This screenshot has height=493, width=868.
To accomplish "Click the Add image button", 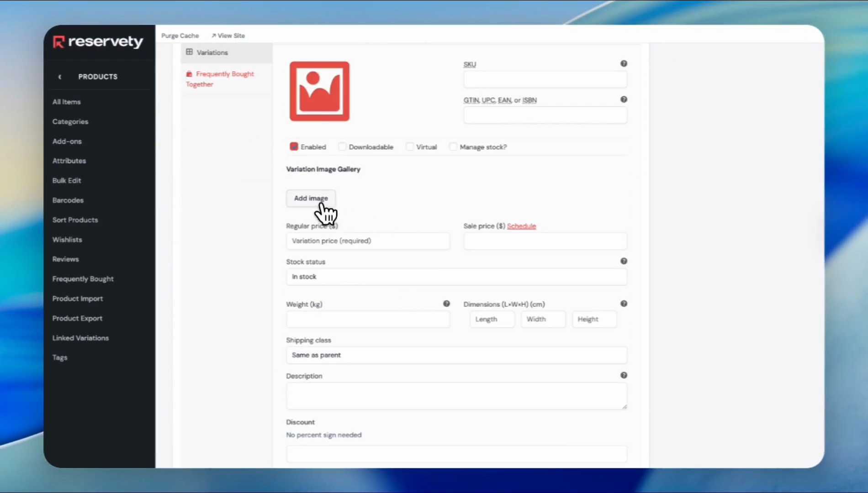I will point(311,198).
